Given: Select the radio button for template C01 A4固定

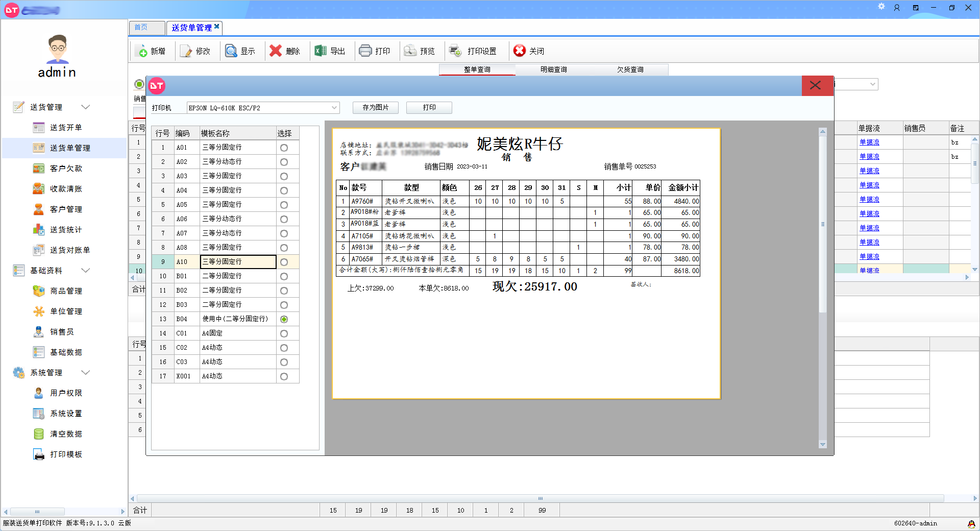Looking at the screenshot, I should [x=284, y=333].
